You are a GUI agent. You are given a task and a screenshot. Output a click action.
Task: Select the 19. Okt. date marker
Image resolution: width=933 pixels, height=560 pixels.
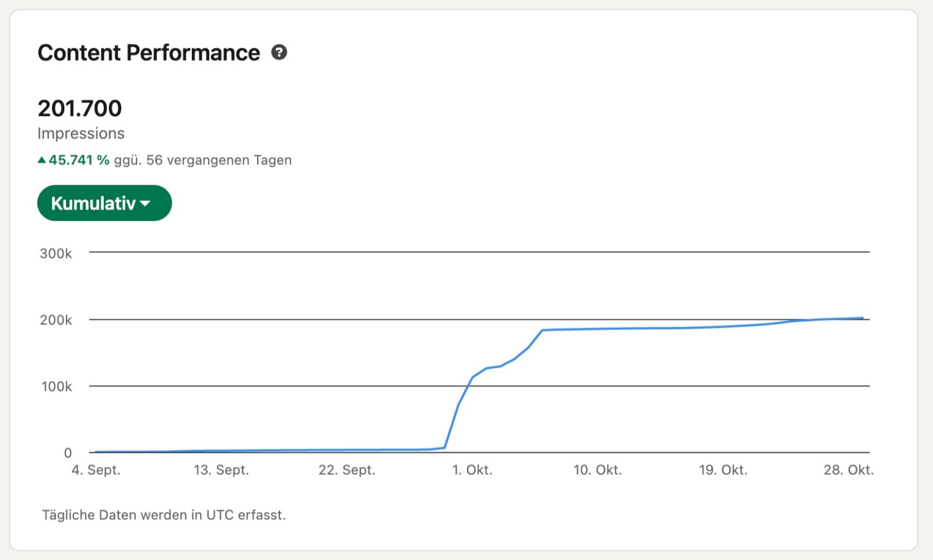coord(723,470)
